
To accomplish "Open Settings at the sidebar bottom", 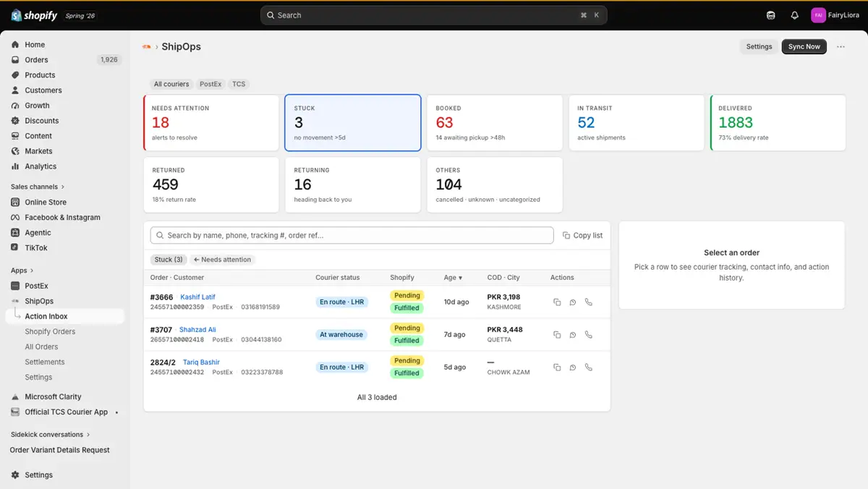I will (38, 475).
